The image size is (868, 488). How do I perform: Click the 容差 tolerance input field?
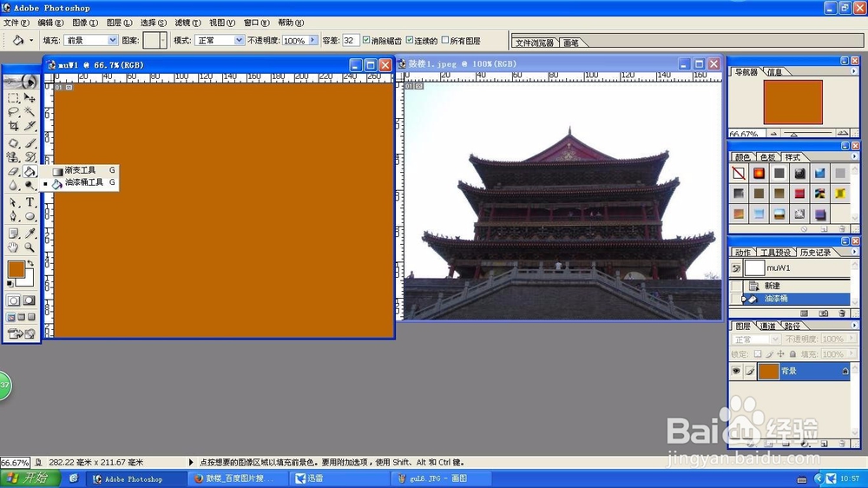(x=350, y=41)
